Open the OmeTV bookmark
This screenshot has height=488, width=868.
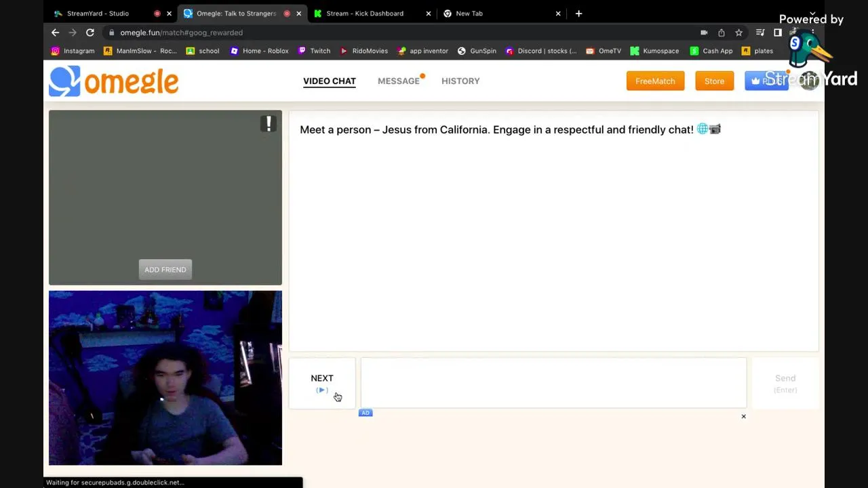[604, 51]
